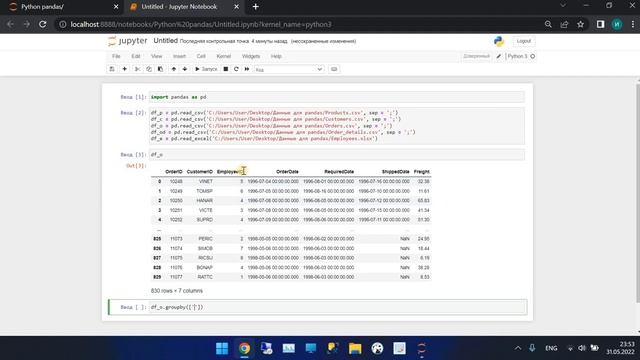Restart and rerun all with the fast-forward icon
Viewport: 640px width, 360px height.
pyautogui.click(x=247, y=69)
